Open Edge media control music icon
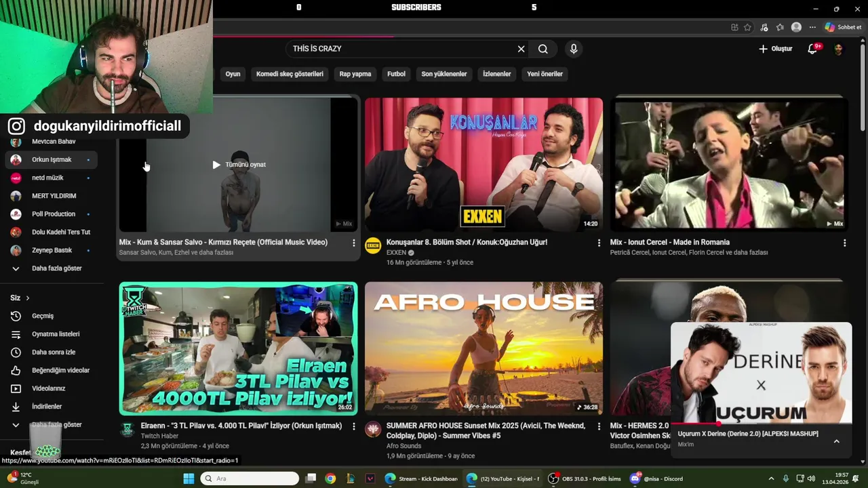The image size is (868, 488). coord(764,27)
